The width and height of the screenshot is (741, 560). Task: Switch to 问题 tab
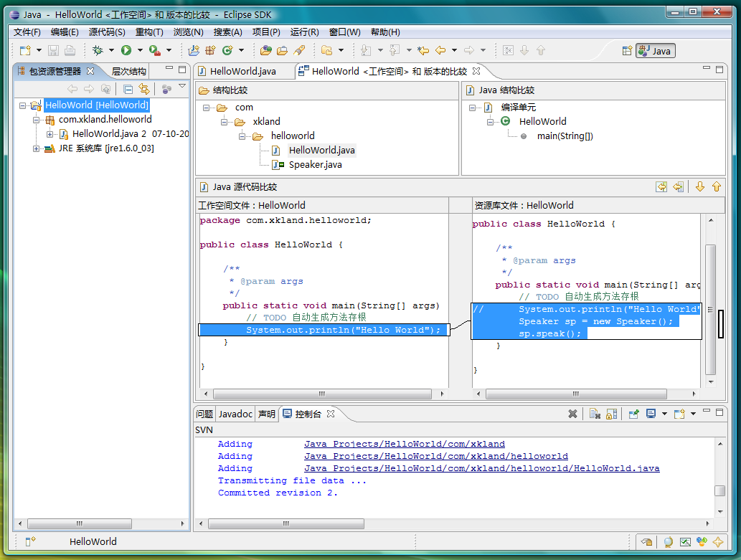pos(204,414)
